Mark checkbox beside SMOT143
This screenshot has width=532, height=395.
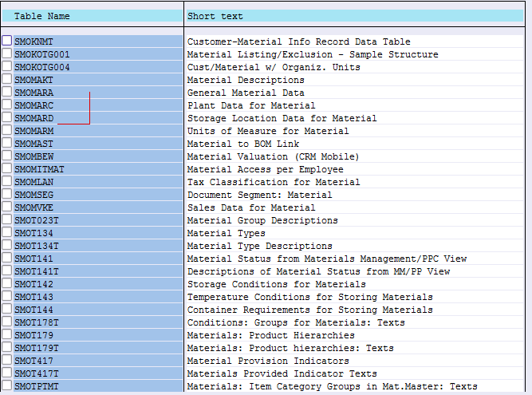pyautogui.click(x=7, y=296)
